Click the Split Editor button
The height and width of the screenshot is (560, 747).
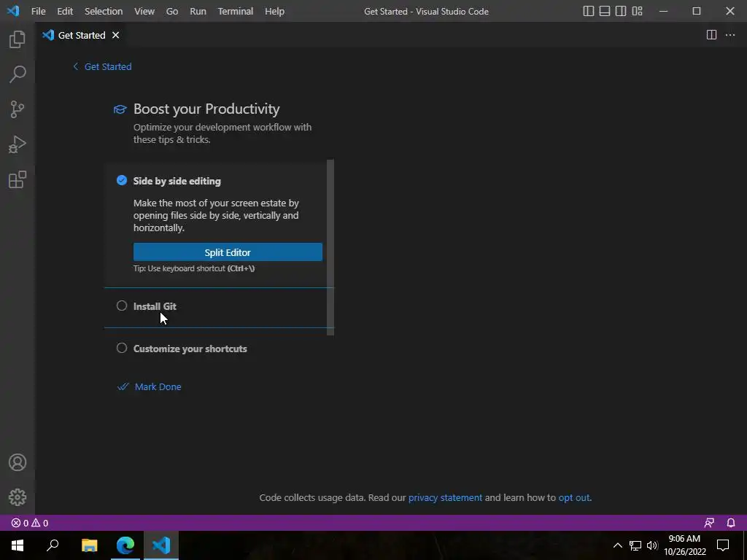pos(228,252)
